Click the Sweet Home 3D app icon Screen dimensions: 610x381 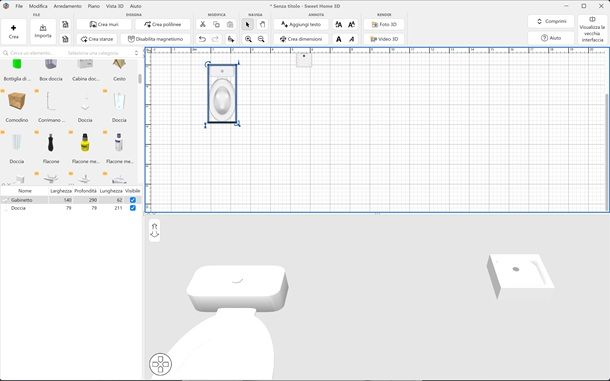pos(6,6)
